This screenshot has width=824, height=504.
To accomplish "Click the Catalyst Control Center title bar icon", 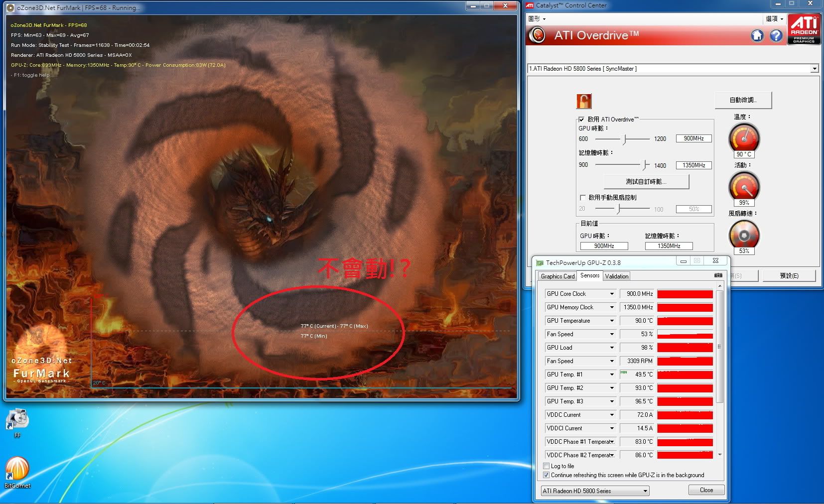I will [530, 5].
